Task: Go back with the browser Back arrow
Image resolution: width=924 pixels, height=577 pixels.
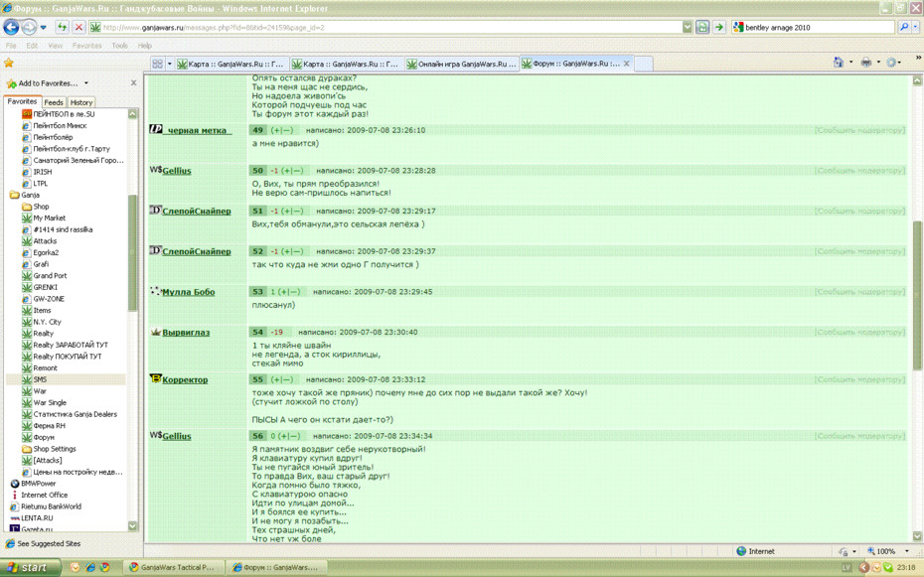Action: (x=11, y=27)
